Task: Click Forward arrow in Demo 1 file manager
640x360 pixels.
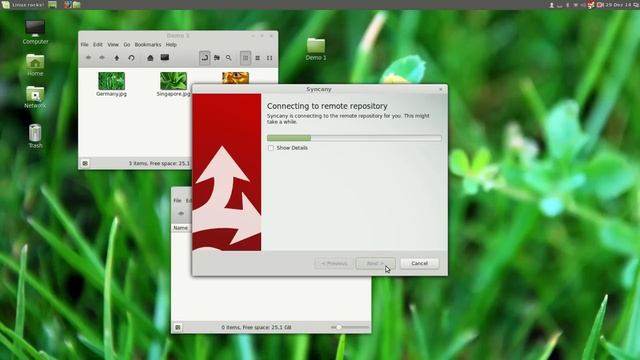Action: pos(102,58)
